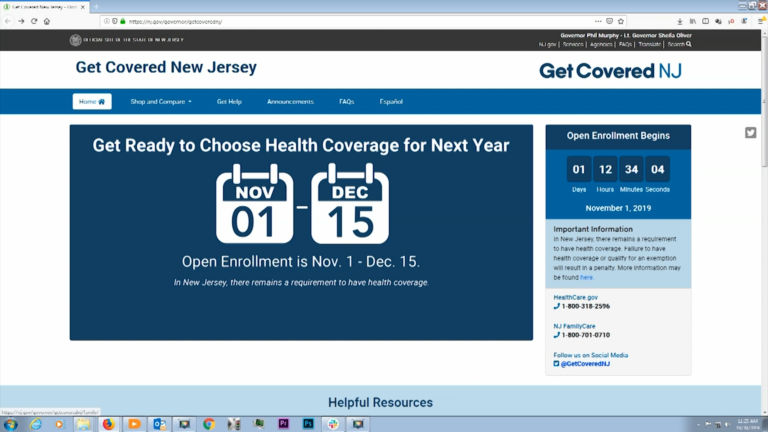Click the site information icon in address bar

tap(106, 22)
